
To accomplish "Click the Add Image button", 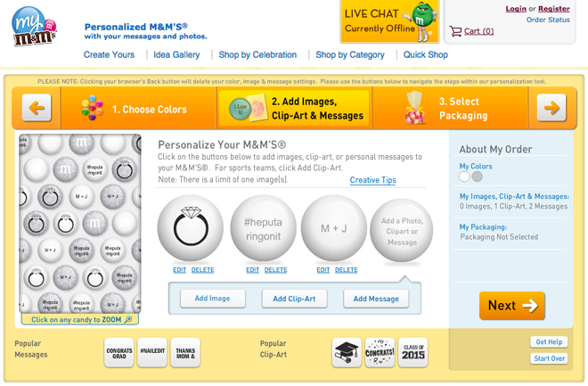I will [213, 299].
